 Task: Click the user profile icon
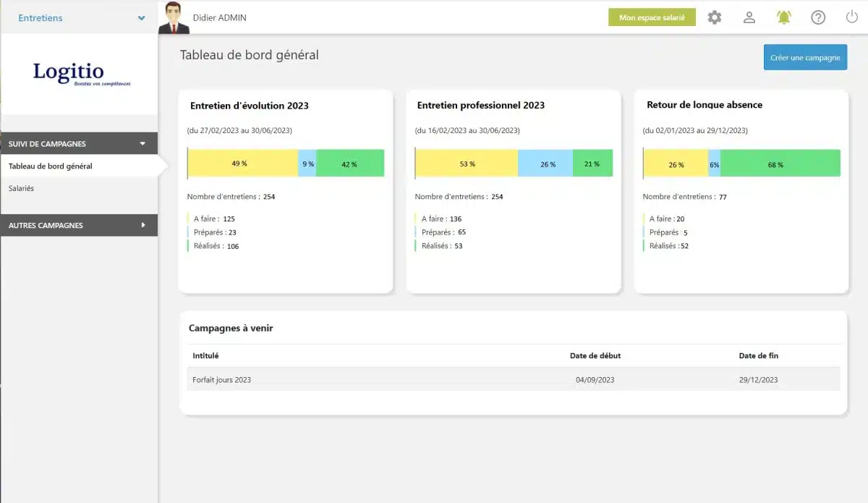click(x=749, y=17)
